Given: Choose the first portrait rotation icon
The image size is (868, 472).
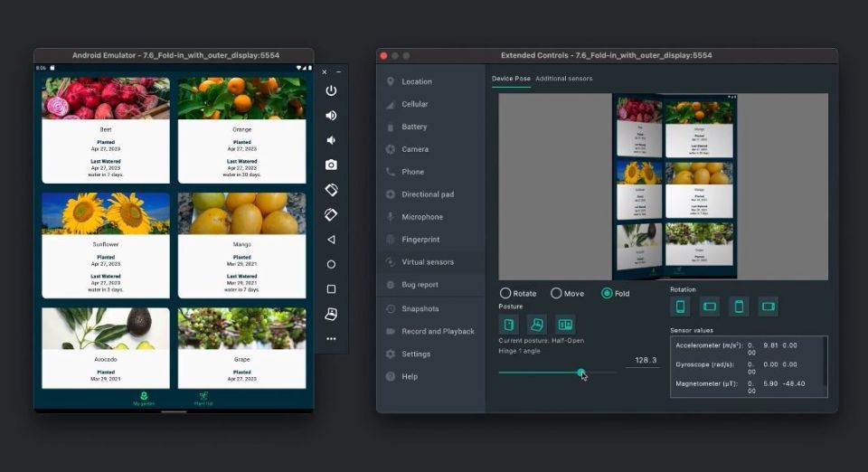Looking at the screenshot, I should pos(681,307).
